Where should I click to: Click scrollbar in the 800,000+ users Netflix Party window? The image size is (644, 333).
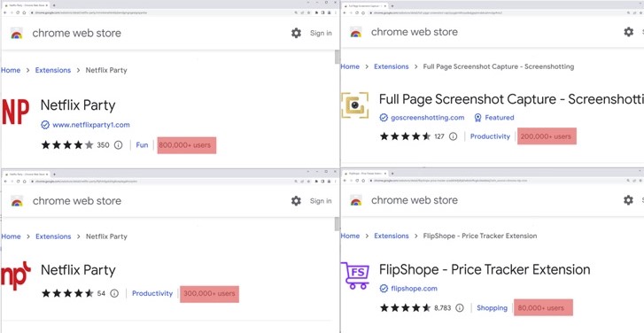pos(338,58)
